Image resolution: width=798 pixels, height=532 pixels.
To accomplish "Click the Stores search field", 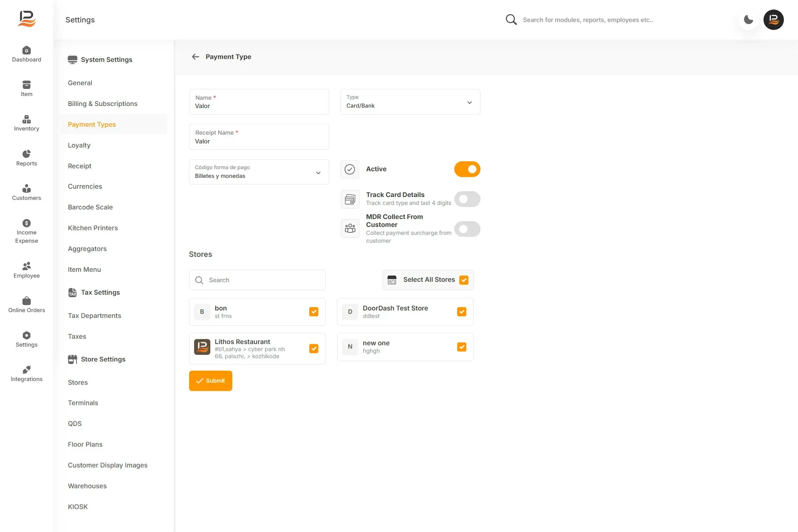I will pyautogui.click(x=257, y=280).
